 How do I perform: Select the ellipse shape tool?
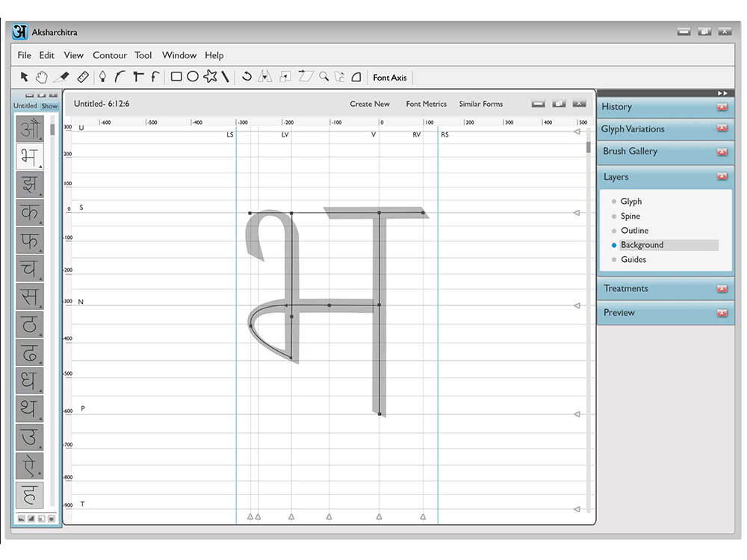(x=193, y=77)
